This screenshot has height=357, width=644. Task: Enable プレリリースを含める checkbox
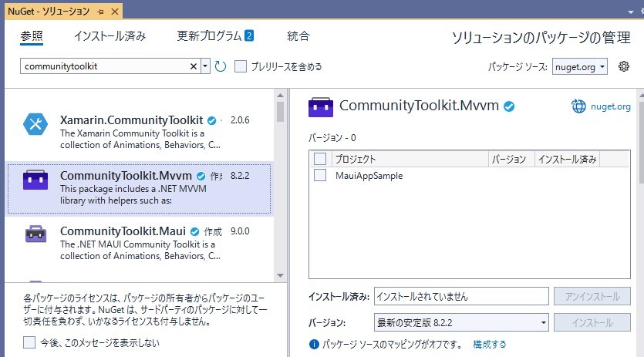[241, 66]
